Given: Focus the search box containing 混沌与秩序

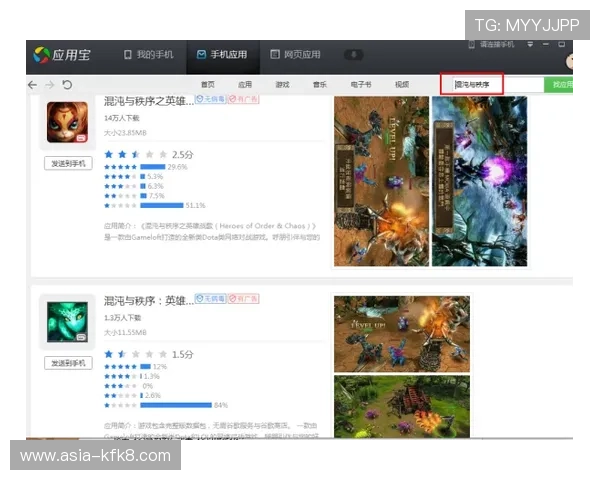Looking at the screenshot, I should 497,85.
